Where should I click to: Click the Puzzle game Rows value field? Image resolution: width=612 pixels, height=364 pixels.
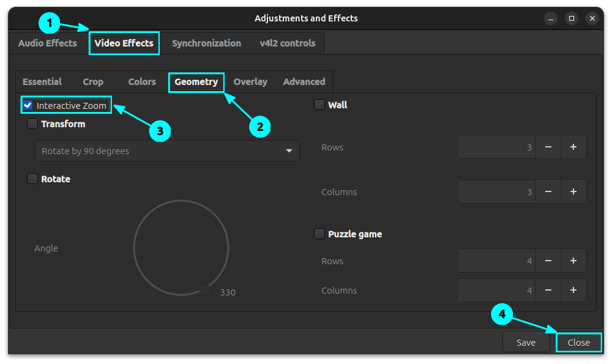tap(496, 261)
